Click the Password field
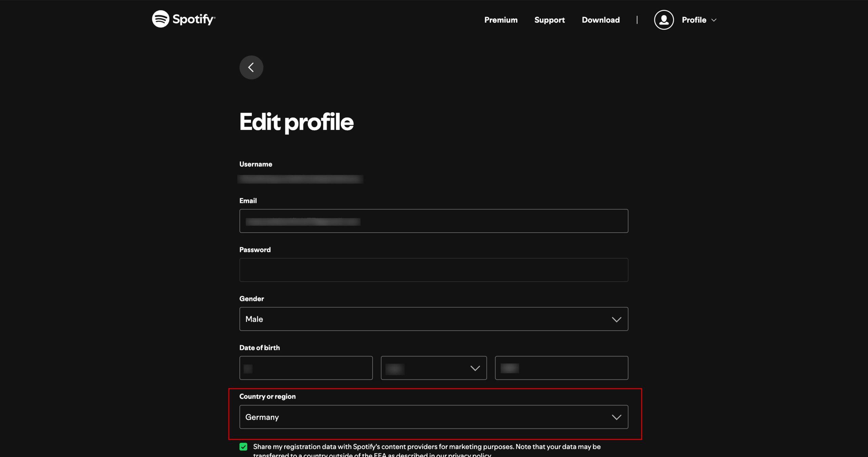The height and width of the screenshot is (457, 868). pyautogui.click(x=434, y=270)
